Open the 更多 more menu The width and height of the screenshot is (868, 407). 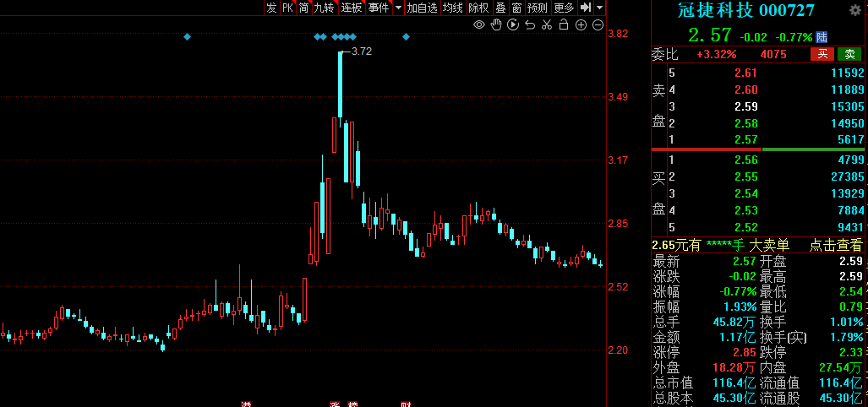pyautogui.click(x=564, y=8)
